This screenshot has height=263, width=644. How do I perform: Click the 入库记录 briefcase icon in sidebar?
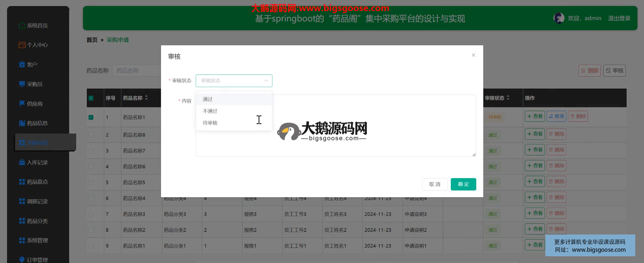pyautogui.click(x=22, y=162)
